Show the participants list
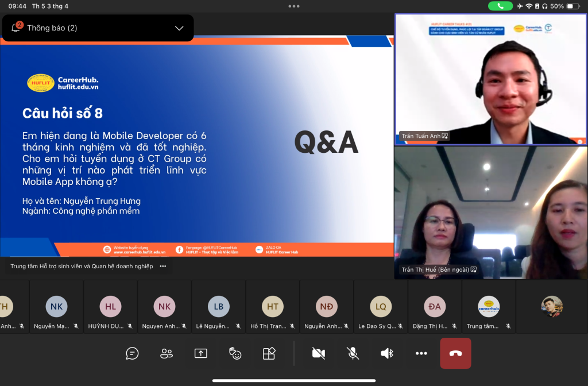The width and height of the screenshot is (588, 386). click(x=167, y=353)
